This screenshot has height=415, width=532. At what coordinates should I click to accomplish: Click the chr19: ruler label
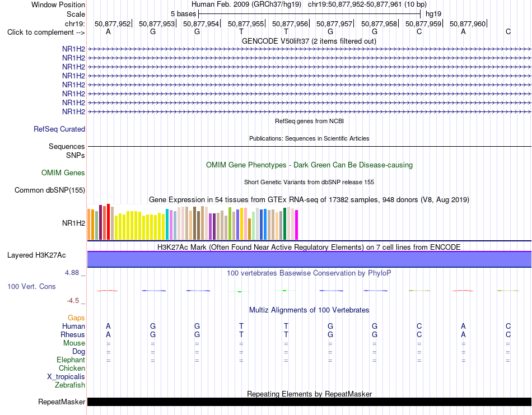74,24
